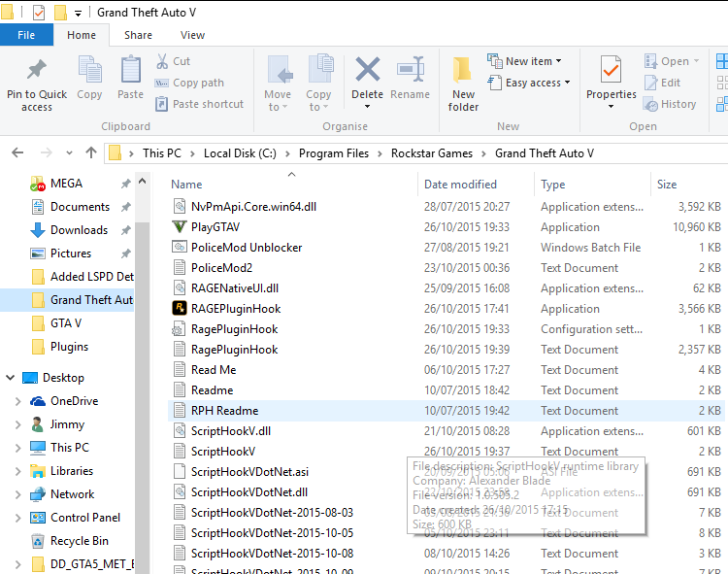
Task: Open Pictures in navigation pane
Action: [71, 253]
